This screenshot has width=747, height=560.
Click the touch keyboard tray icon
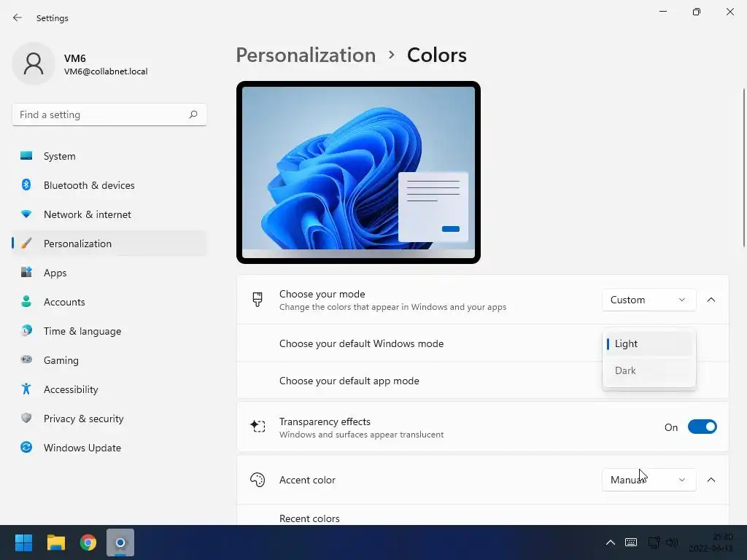(x=631, y=542)
